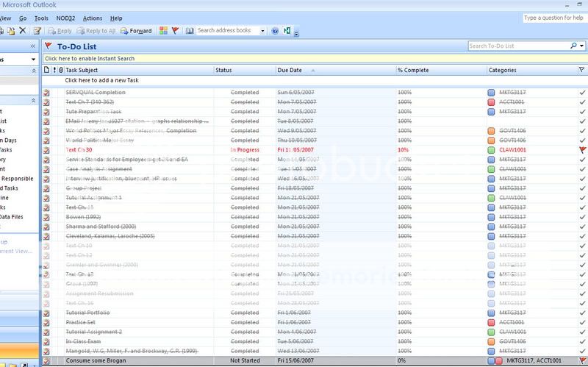Open the Toolbar Options arrow at the toolbar end
This screenshot has width=588, height=367.
coord(296,33)
